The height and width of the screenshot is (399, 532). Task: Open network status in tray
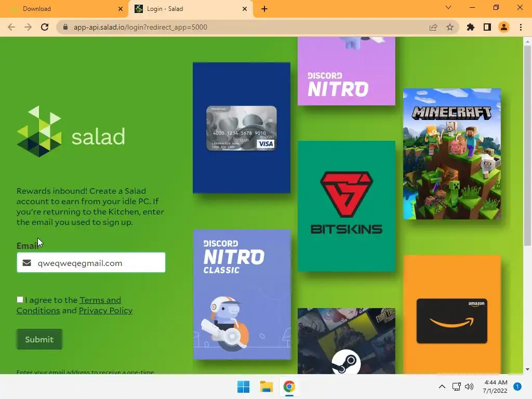click(456, 387)
